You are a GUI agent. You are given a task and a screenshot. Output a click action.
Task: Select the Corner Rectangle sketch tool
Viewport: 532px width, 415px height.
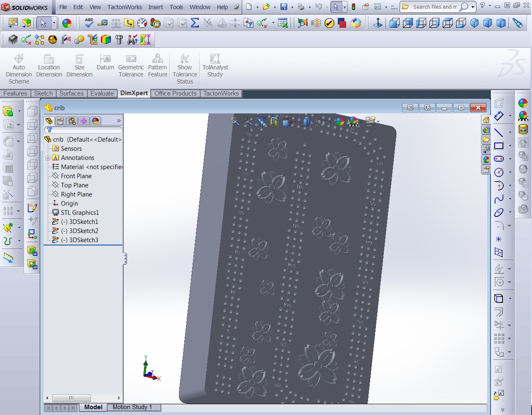(x=498, y=145)
